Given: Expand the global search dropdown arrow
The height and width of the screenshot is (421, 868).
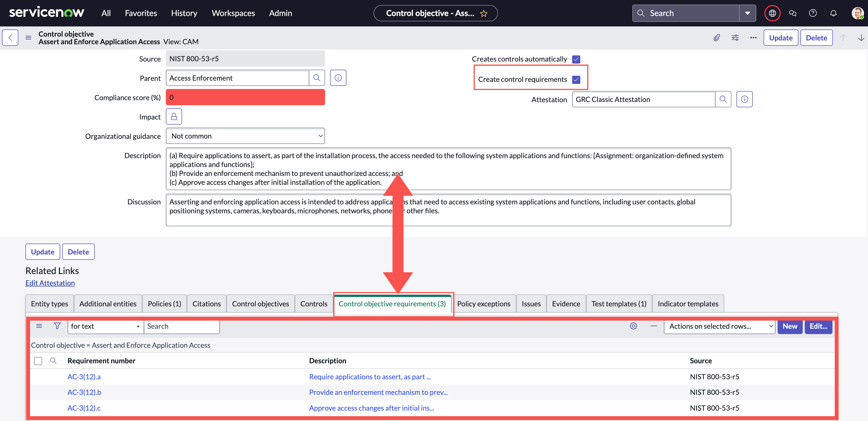Looking at the screenshot, I should (747, 13).
